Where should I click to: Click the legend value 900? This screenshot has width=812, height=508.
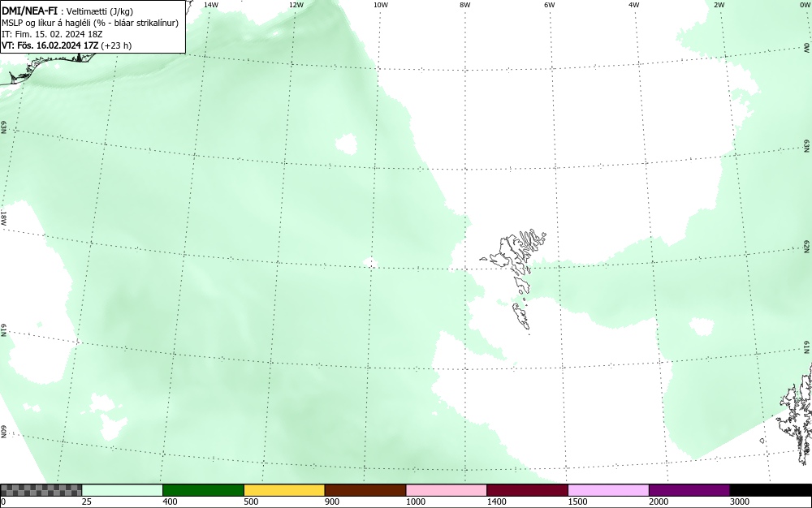click(x=332, y=502)
